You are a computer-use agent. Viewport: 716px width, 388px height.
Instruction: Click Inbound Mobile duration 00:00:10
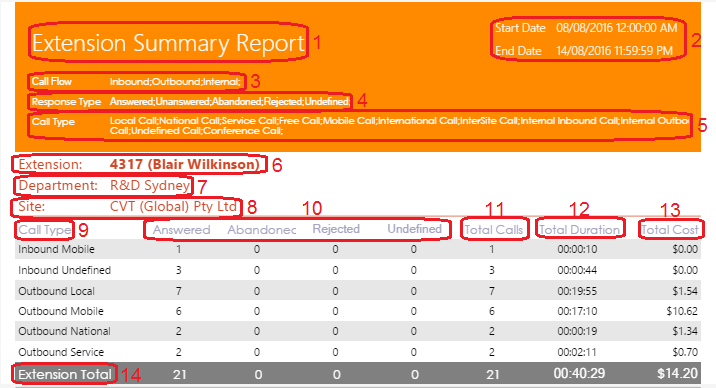(577, 249)
